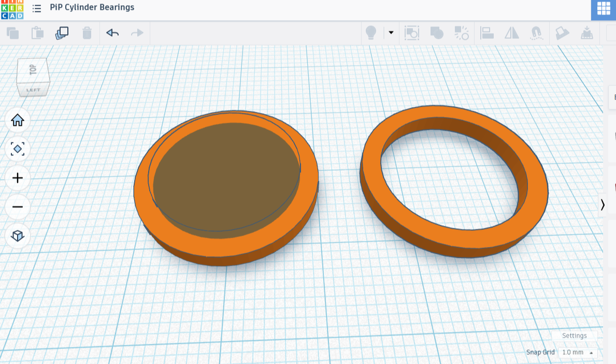Open the dropdown beside the lightbulb icon
Image resolution: width=616 pixels, height=364 pixels.
[x=391, y=33]
